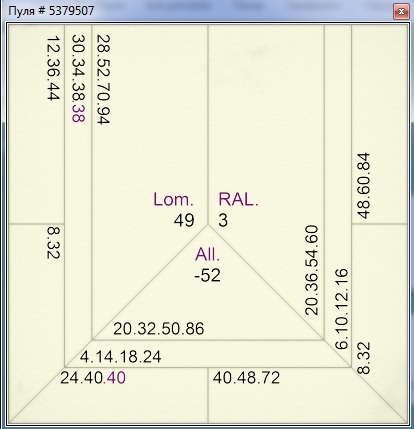
Task: Click the RAL. player name
Action: (x=238, y=200)
